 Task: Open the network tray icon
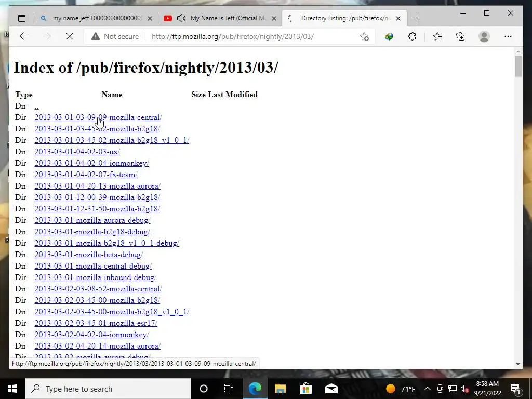click(x=453, y=389)
